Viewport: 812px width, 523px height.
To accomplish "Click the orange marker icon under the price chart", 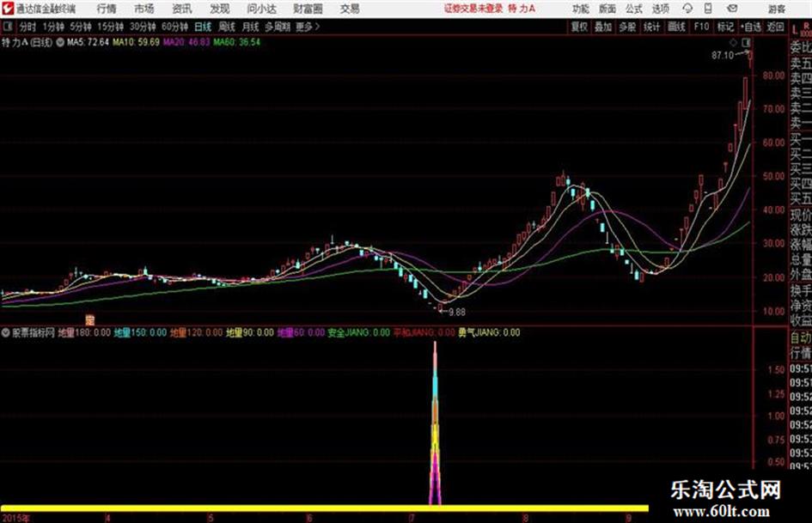I will coord(90,319).
